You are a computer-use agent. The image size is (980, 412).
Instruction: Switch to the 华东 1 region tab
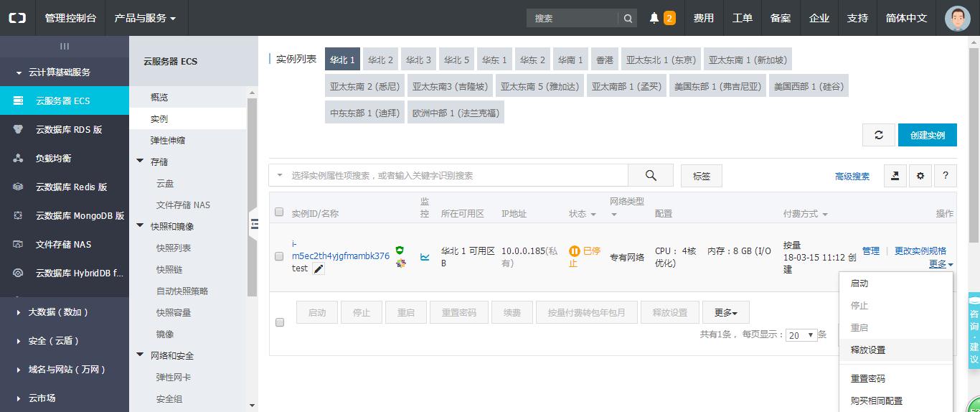494,60
